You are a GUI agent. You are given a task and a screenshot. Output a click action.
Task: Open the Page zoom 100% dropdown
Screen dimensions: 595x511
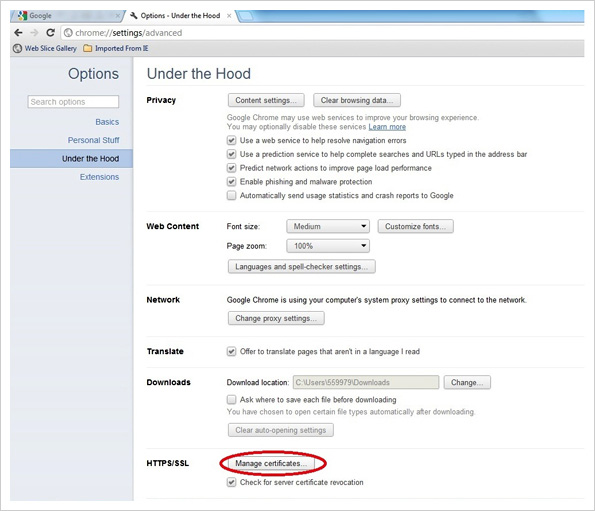[328, 246]
